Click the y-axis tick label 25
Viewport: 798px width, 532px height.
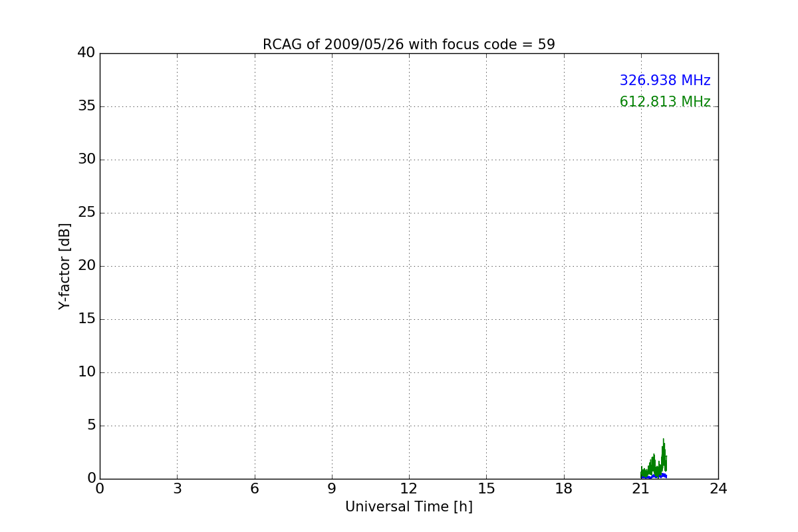86,212
